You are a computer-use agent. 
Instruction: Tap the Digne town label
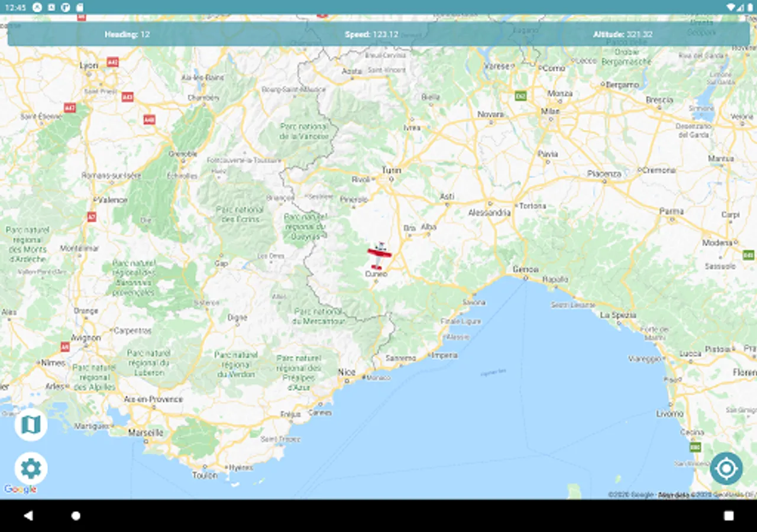(x=237, y=317)
